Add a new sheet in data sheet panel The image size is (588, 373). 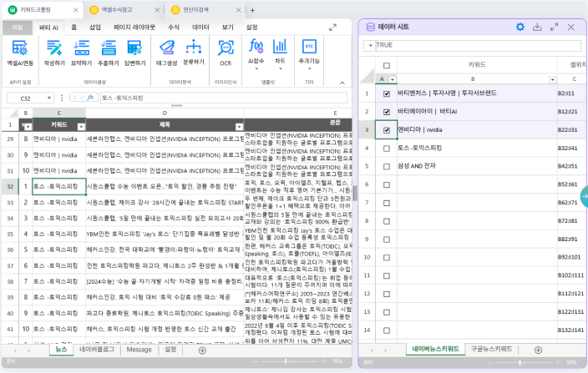[x=538, y=350]
